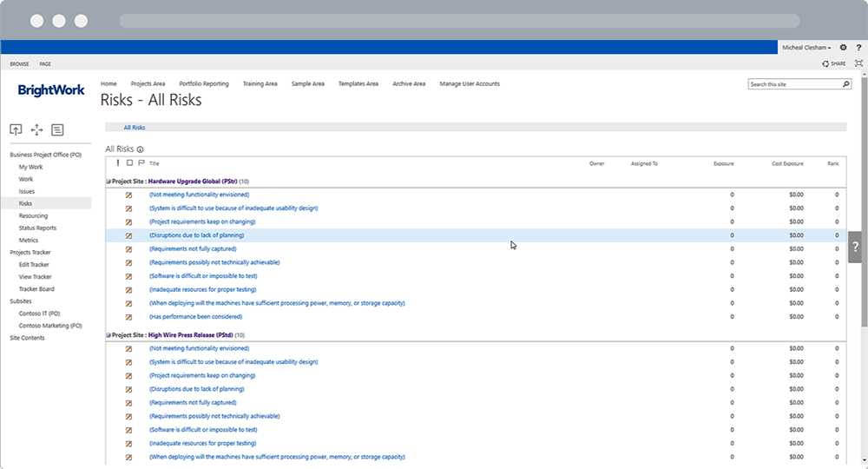Click edit icon for Hardware Upgrade Global 'Not meeting functionality envisioned'
Screen dimensions: 868x469
tap(128, 195)
